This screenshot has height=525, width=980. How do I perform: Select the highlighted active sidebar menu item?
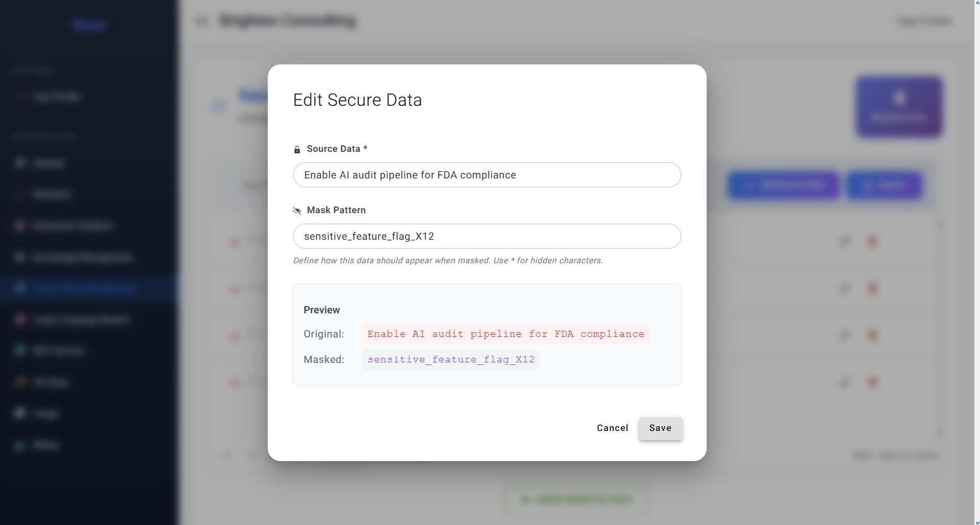89,288
